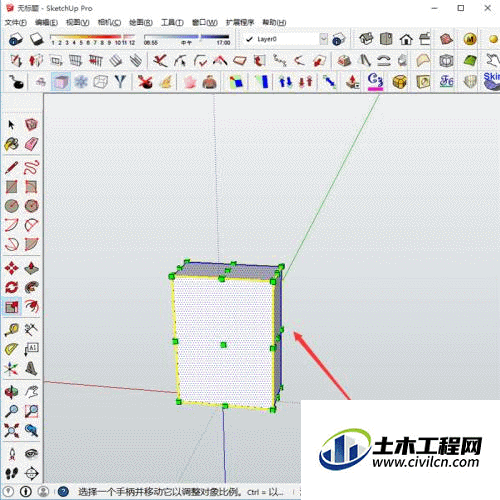Activate the Axes tool

pos(11,368)
